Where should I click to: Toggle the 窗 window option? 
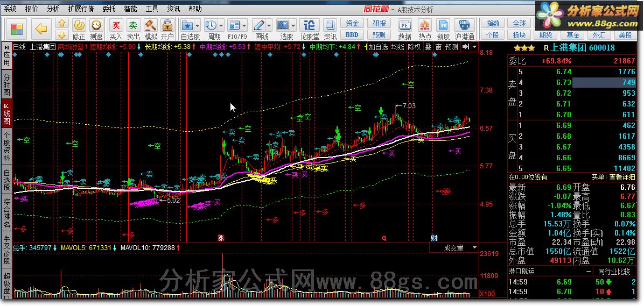pos(438,47)
